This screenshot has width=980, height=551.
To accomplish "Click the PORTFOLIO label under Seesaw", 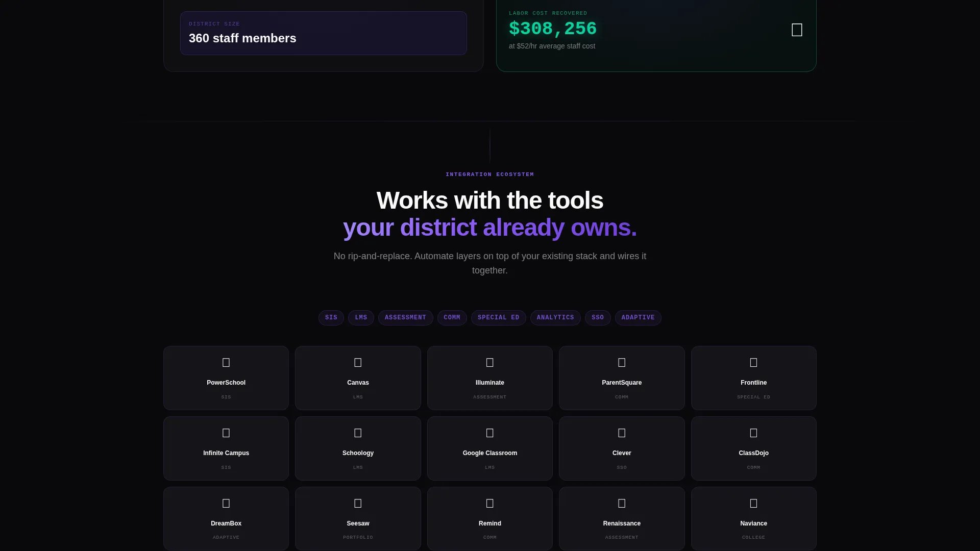I will click(x=358, y=537).
